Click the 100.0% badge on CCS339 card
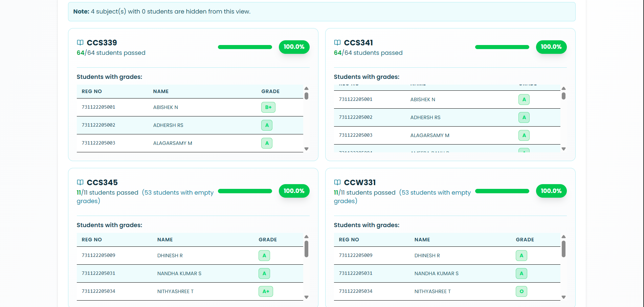 pyautogui.click(x=294, y=47)
